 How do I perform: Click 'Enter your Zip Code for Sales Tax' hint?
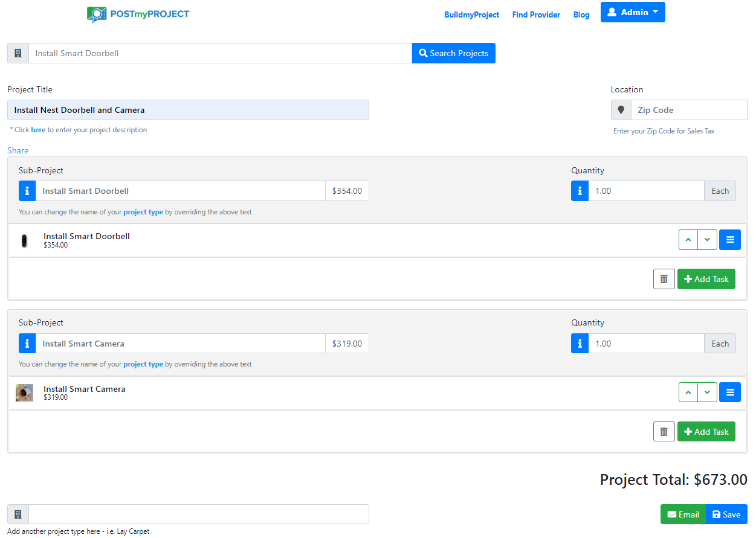click(664, 131)
